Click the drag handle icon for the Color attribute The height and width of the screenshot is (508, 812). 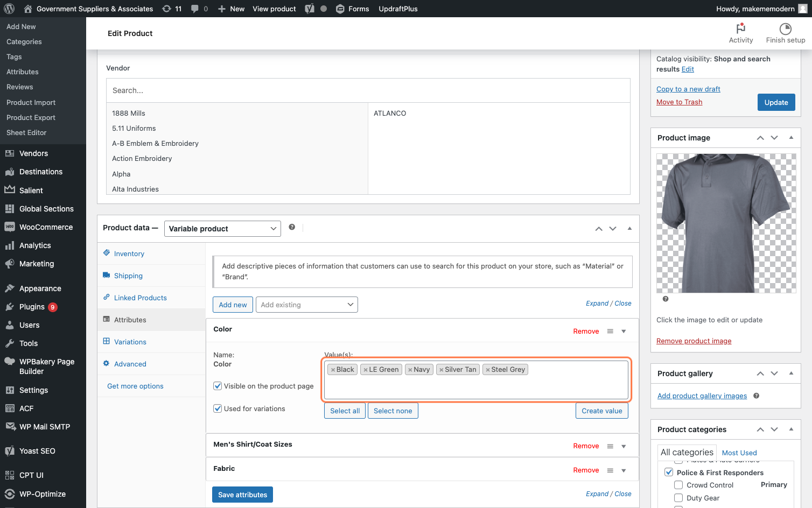click(x=610, y=331)
